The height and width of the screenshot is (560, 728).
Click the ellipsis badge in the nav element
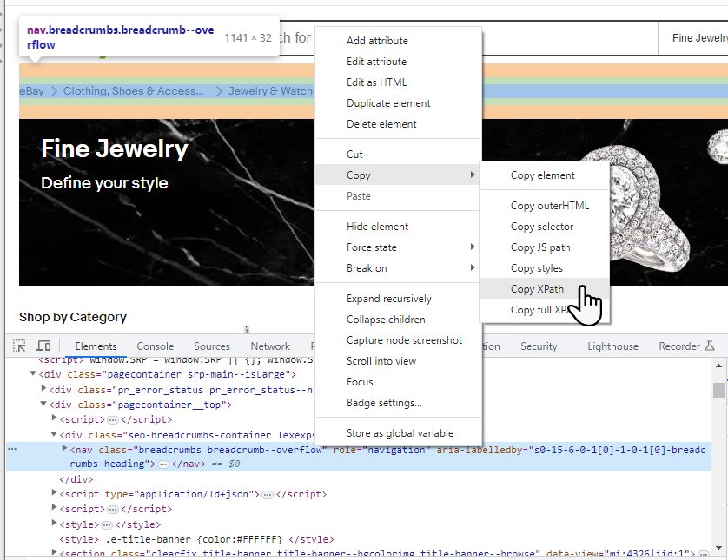coord(162,464)
